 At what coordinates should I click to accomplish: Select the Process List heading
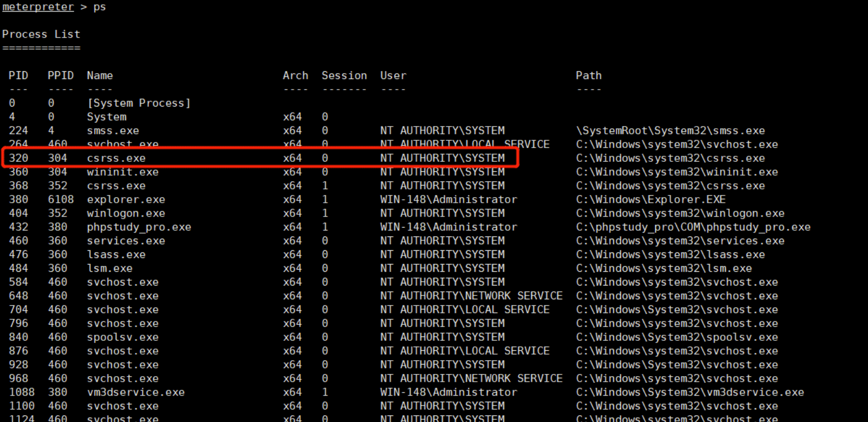[41, 34]
